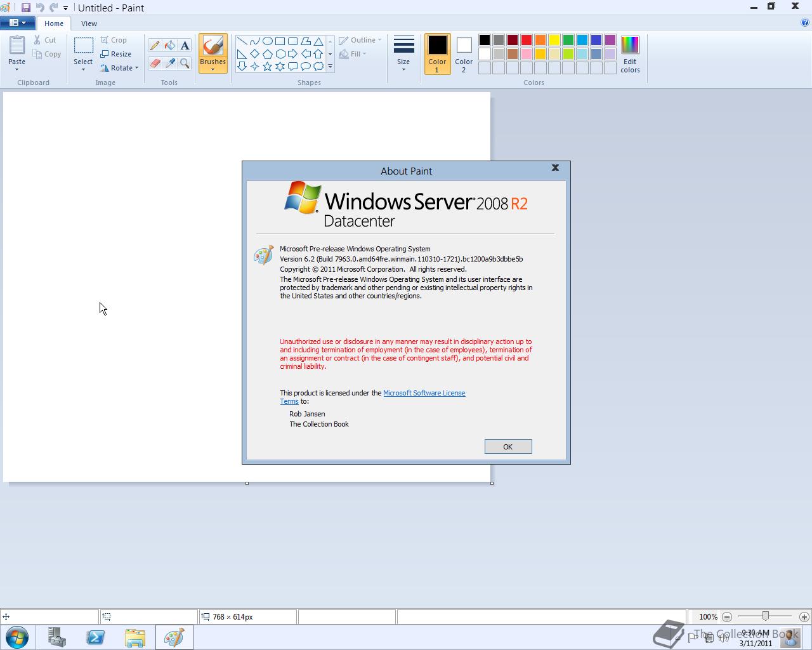812x650 pixels.
Task: Open Windows Explorer from taskbar
Action: pos(134,637)
